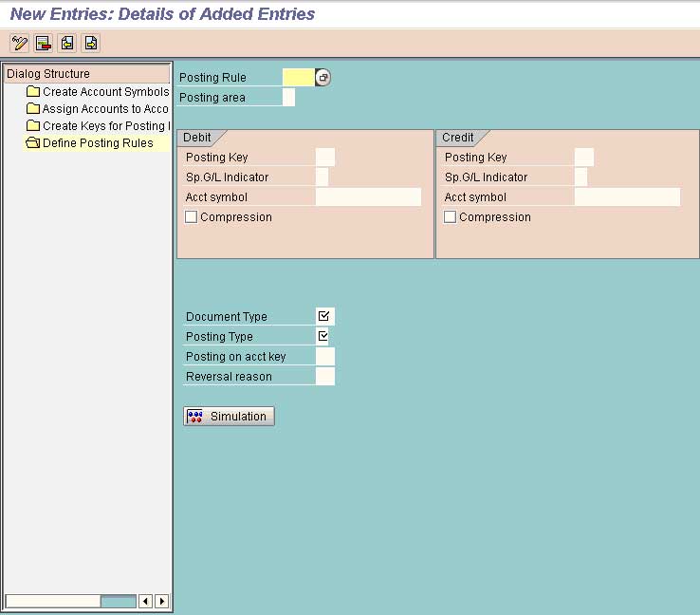The height and width of the screenshot is (615, 700).
Task: Open the Document Type selection field
Action: tap(324, 317)
